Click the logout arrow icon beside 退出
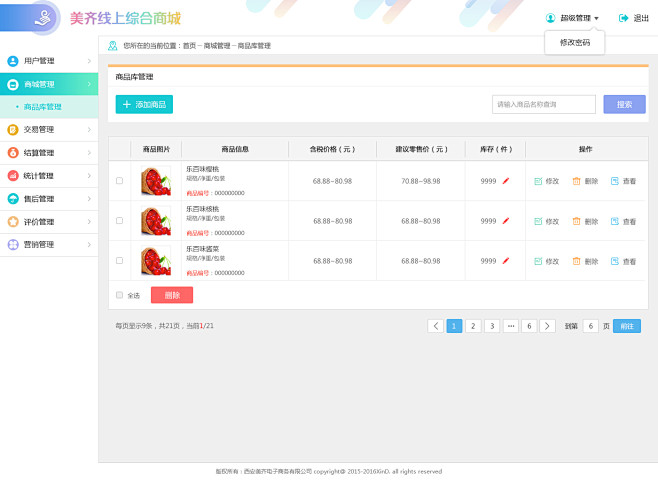This screenshot has height=481, width=658. 624,18
